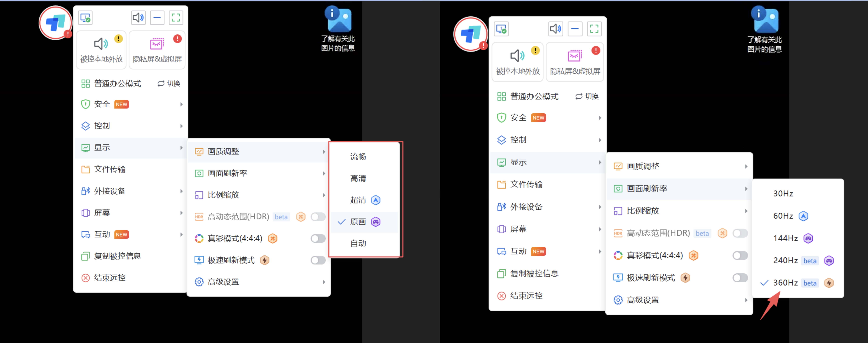Click the monitor status icon in the left toolbar
Viewport: 868px width, 343px height.
tap(85, 17)
